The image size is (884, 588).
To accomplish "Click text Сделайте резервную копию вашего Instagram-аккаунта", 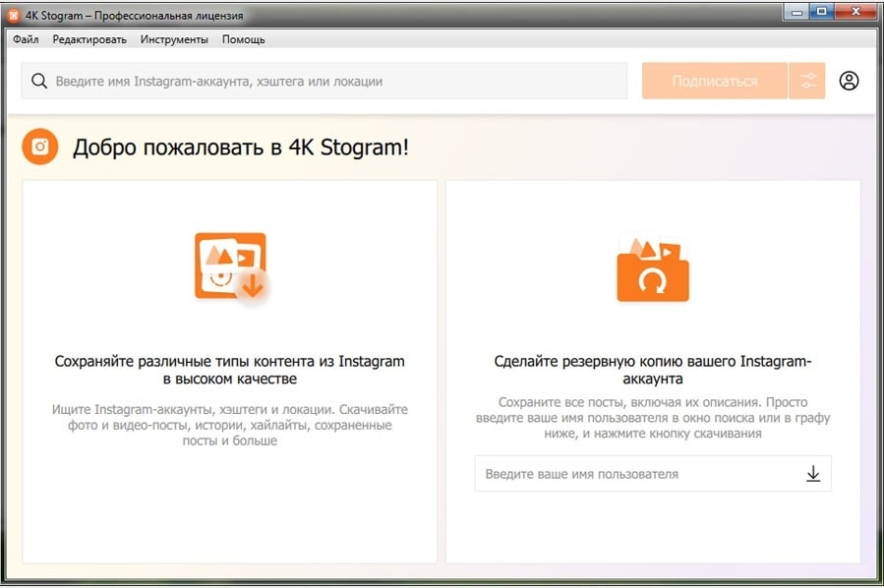I will point(653,370).
